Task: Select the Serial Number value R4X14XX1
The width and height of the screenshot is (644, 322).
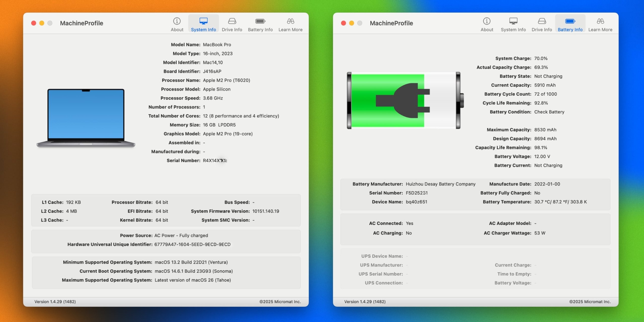Action: pyautogui.click(x=215, y=160)
